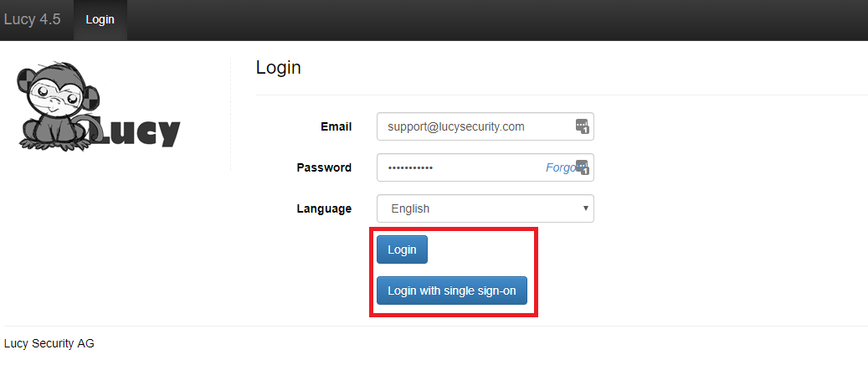Screen dimensions: 868x365
Task: Click the Password field label
Action: point(324,167)
